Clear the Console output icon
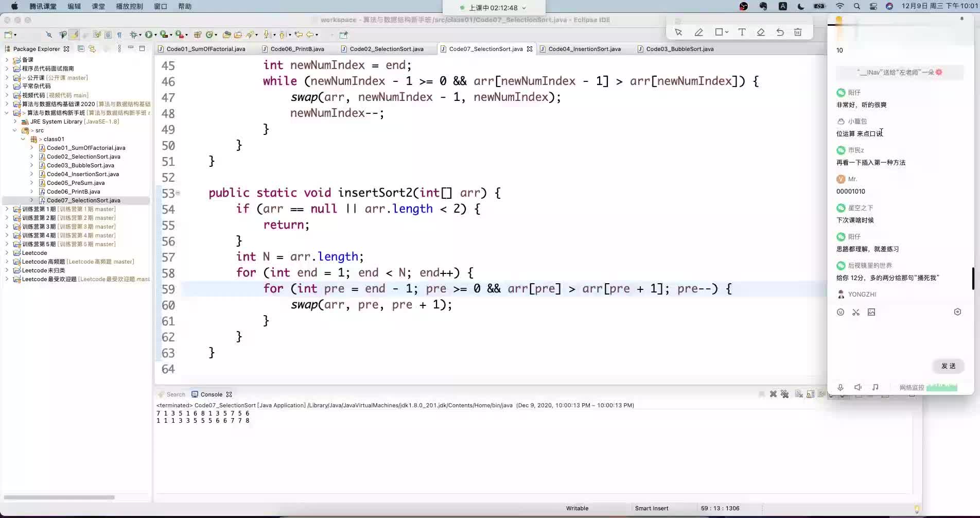This screenshot has height=518, width=980. (799, 394)
